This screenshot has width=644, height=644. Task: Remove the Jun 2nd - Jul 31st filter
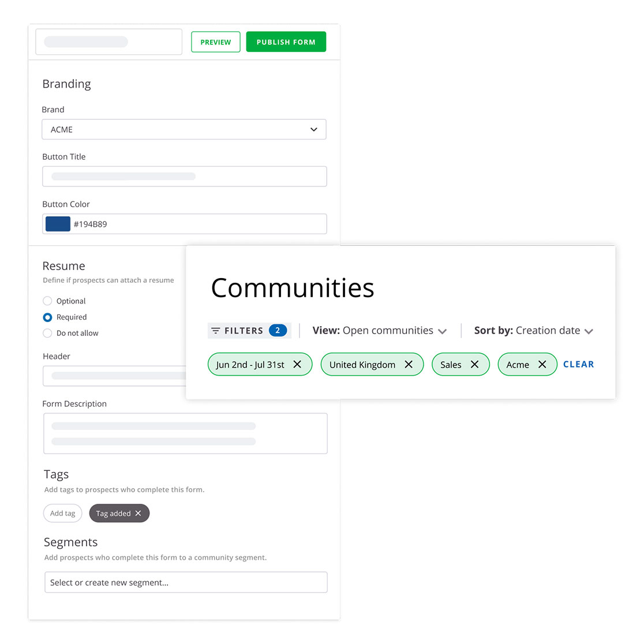(297, 364)
